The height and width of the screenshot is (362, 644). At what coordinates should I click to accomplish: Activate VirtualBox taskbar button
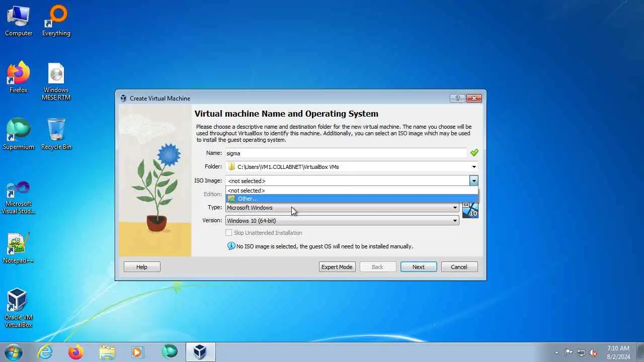tap(200, 352)
